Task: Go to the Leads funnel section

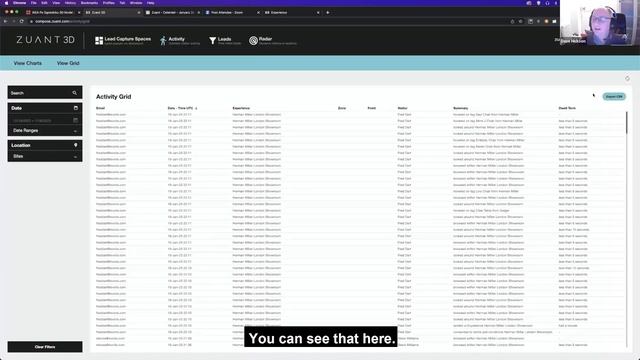Action: pos(225,40)
